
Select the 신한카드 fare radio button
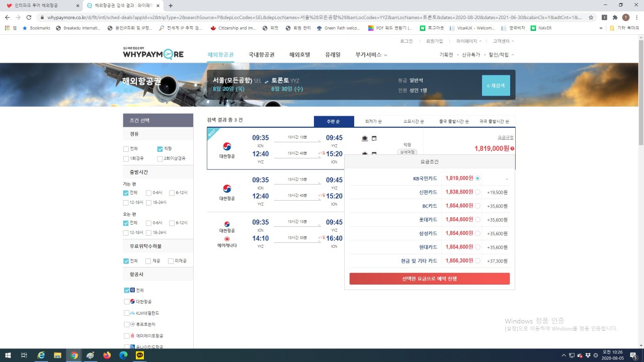tap(477, 192)
